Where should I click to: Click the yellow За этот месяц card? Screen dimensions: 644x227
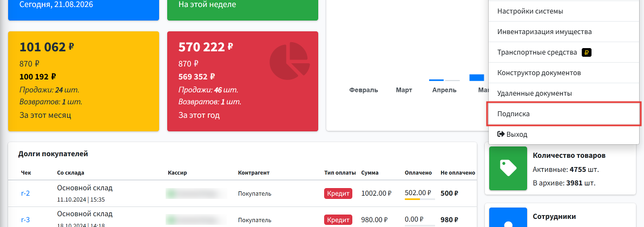[84, 81]
